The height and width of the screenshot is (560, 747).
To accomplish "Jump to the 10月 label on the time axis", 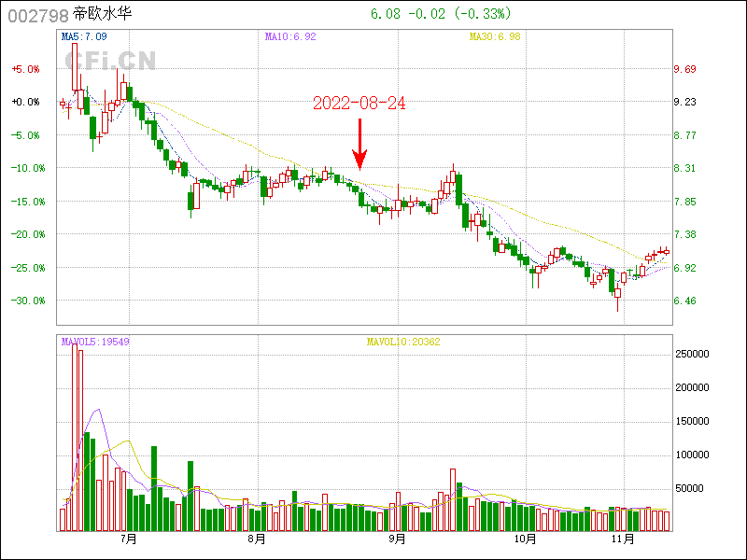I will pos(526,539).
